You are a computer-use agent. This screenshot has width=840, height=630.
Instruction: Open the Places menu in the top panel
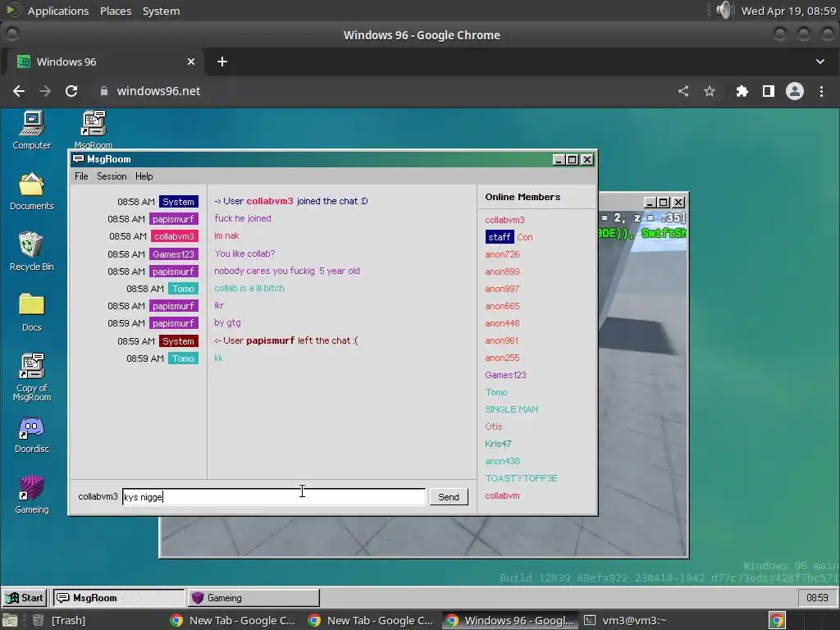tap(115, 11)
